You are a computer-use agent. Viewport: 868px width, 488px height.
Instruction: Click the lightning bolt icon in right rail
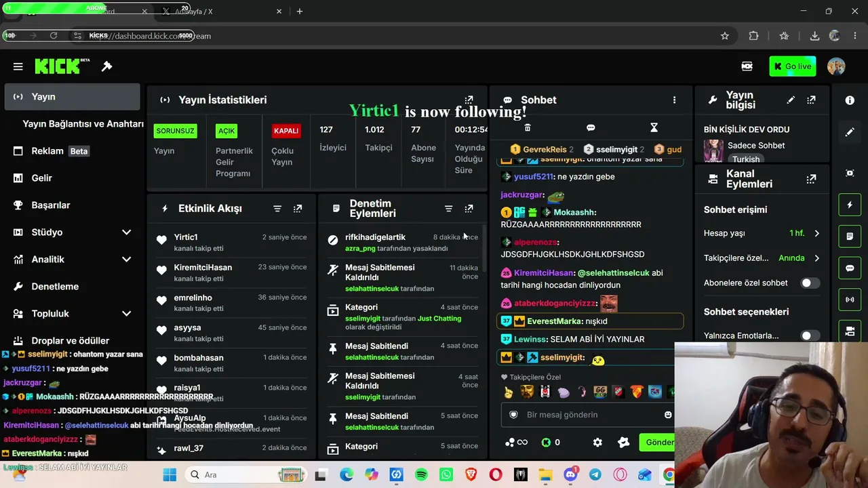pos(850,205)
